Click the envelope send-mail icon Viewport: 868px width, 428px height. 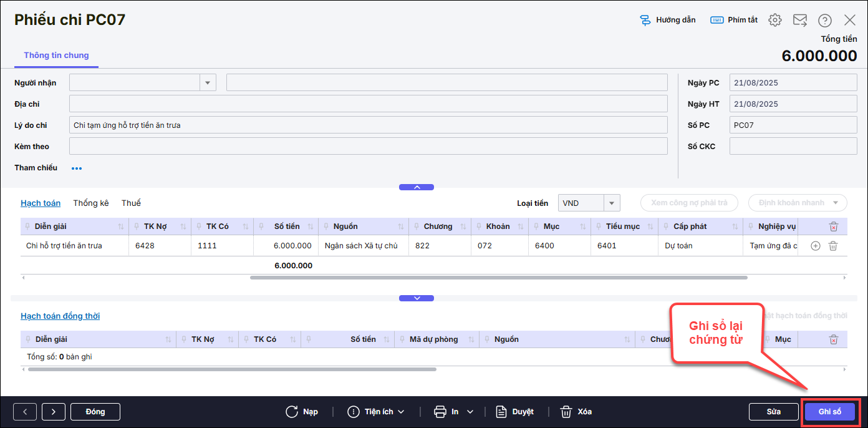(x=800, y=20)
